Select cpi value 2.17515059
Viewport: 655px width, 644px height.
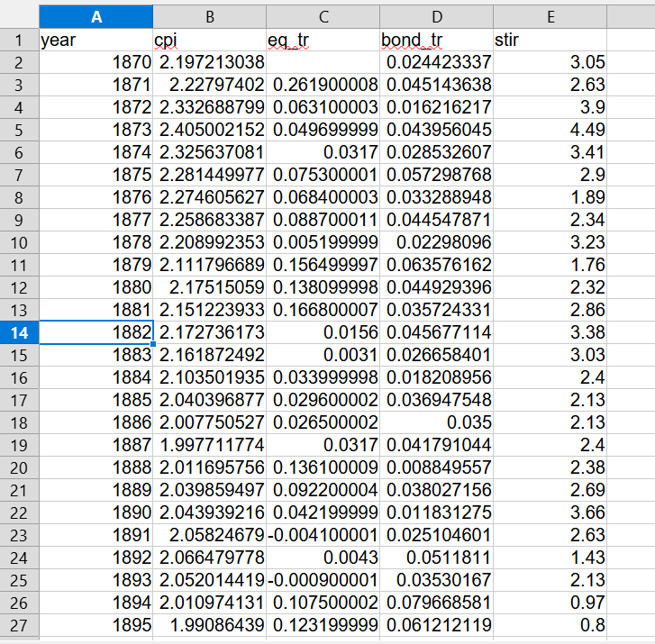point(210,287)
